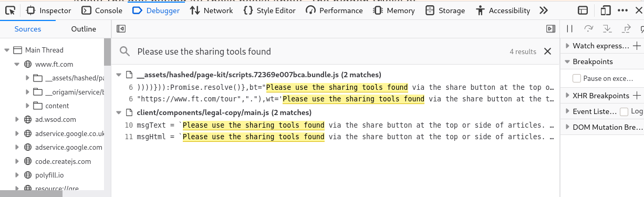This screenshot has width=644, height=197.
Task: Open the DevTools three-dots menu
Action: pyautogui.click(x=622, y=11)
